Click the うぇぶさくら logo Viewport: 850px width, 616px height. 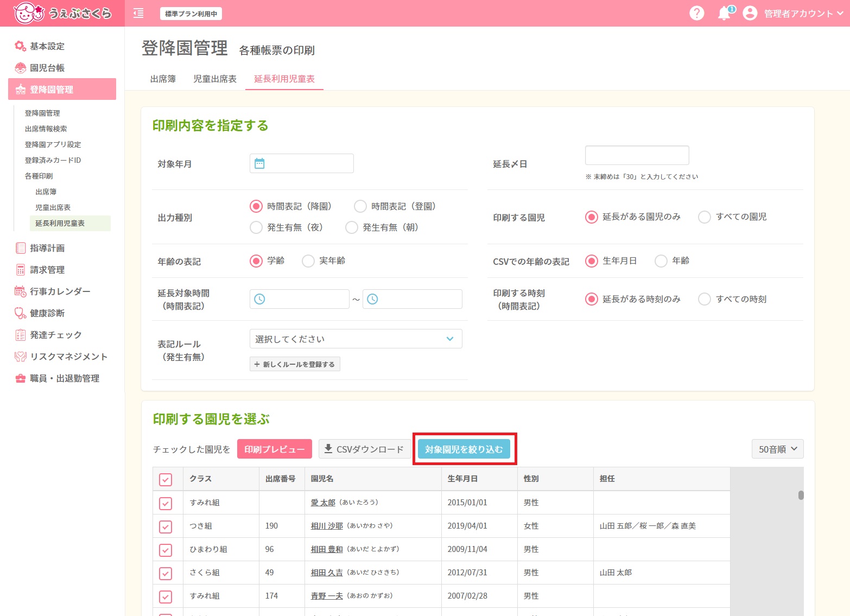coord(62,13)
